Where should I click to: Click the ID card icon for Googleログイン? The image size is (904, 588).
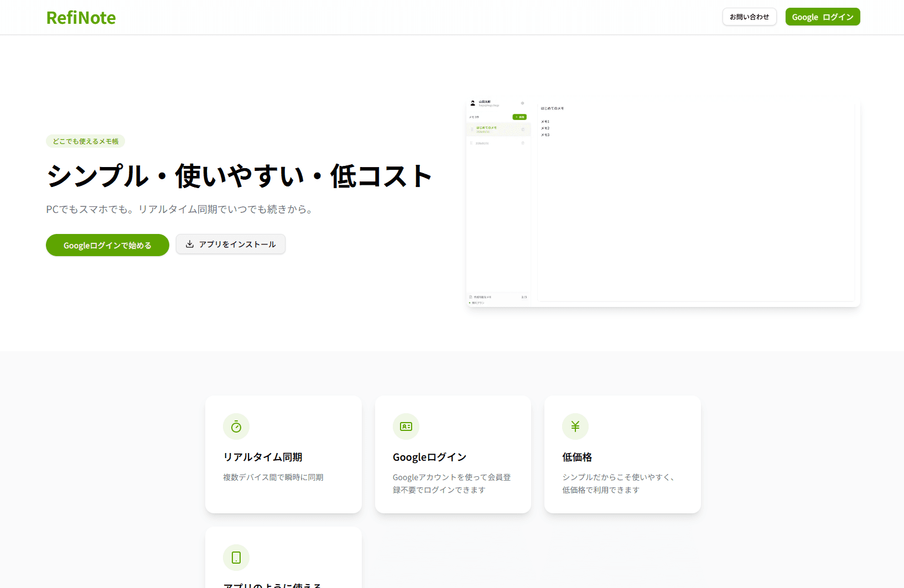pyautogui.click(x=406, y=426)
